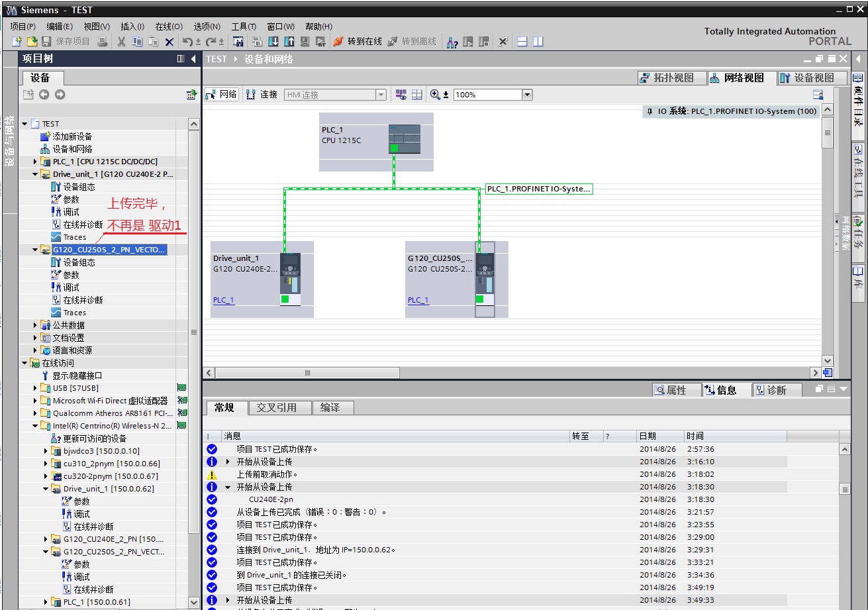Click the 转到在线 go online button
The width and height of the screenshot is (868, 610).
[x=358, y=42]
